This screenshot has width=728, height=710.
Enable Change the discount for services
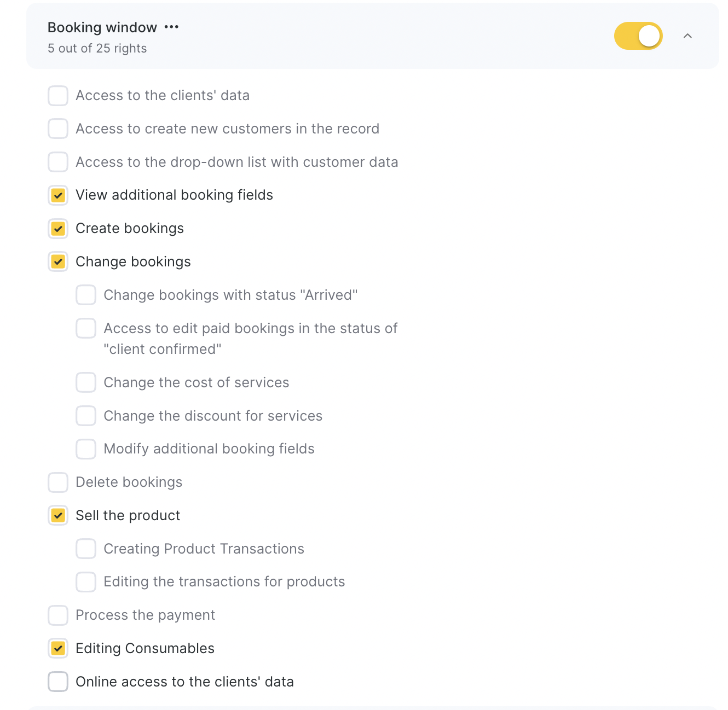(86, 416)
